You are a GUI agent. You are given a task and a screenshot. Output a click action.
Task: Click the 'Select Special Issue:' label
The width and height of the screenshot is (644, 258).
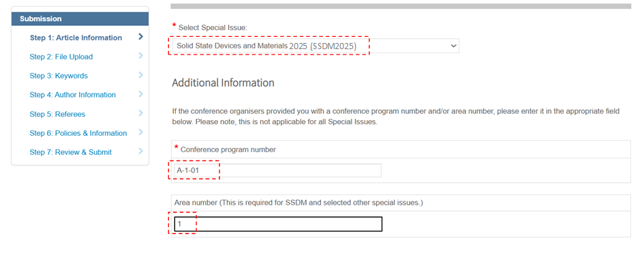pos(213,27)
